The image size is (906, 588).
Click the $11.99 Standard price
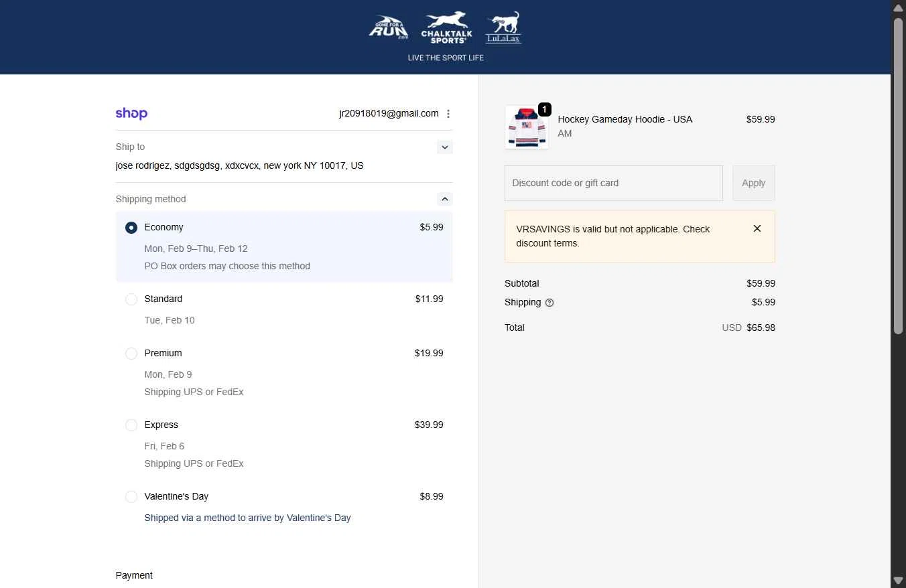[x=430, y=299]
